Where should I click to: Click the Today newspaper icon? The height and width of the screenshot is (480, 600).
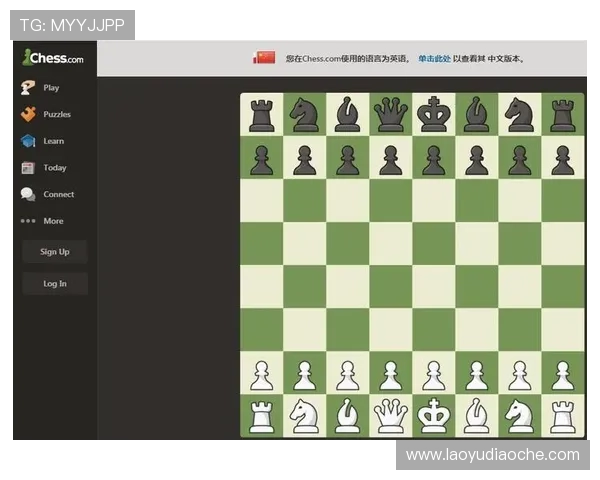click(x=28, y=168)
